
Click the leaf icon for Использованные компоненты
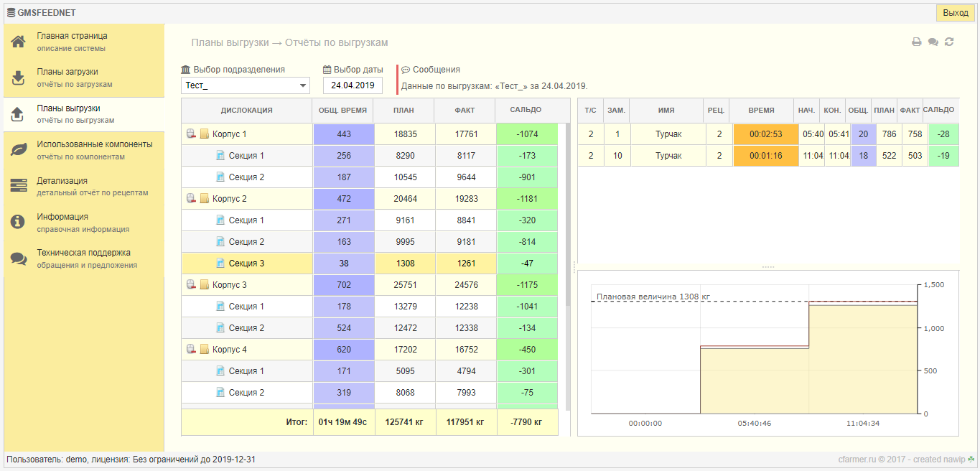coord(19,150)
